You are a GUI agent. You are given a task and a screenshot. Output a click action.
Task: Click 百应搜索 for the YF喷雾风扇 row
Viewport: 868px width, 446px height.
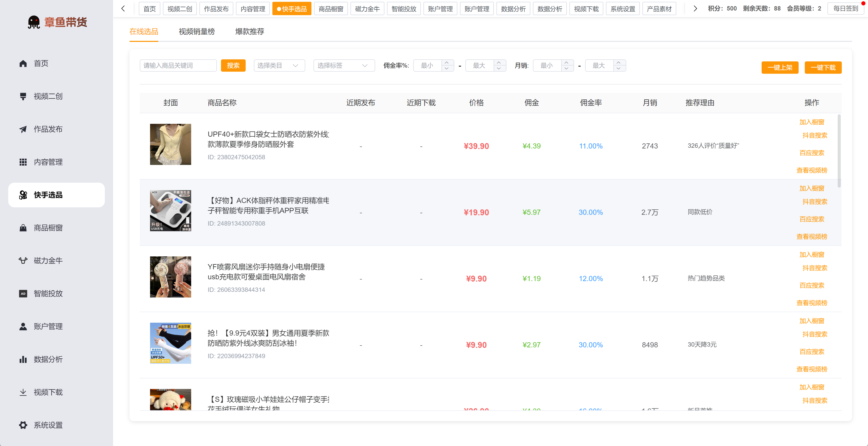(812, 285)
